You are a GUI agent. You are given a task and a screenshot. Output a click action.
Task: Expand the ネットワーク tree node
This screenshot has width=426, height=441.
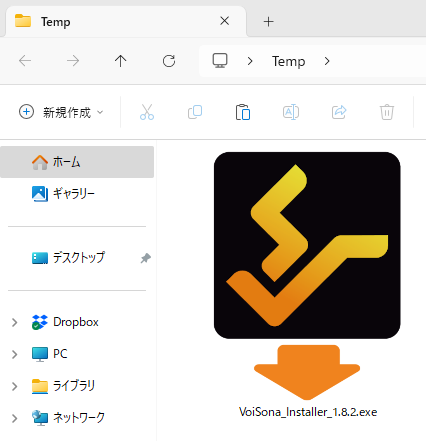click(x=14, y=418)
